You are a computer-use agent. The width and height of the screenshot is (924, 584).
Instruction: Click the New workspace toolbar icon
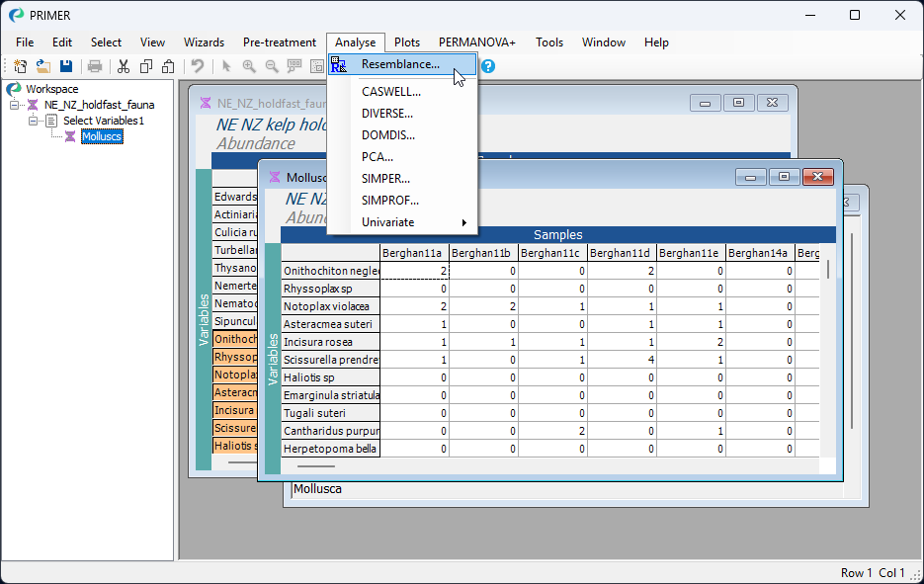tap(20, 66)
